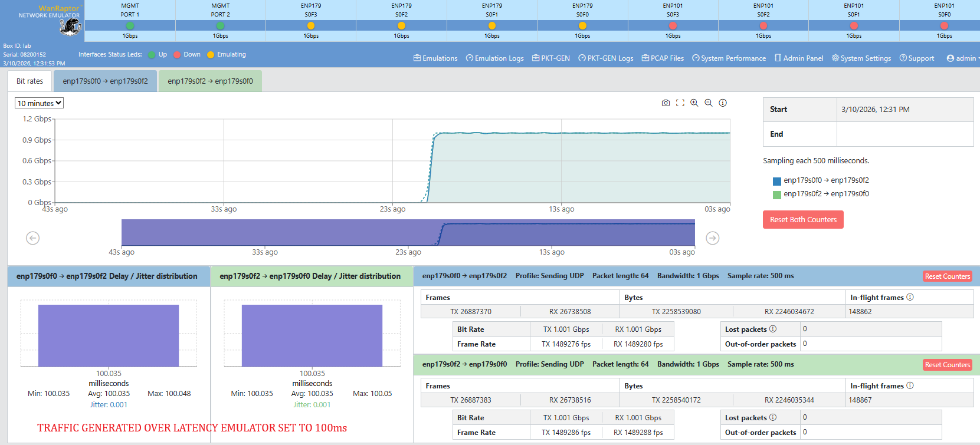Zoom out on the bit rate chart
This screenshot has width=980, height=445.
(709, 103)
